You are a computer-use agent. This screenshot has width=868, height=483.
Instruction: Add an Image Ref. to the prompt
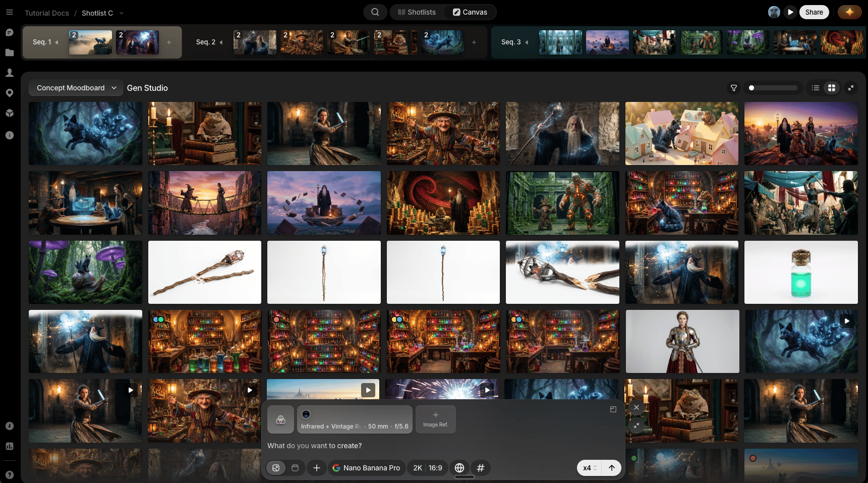coord(436,419)
